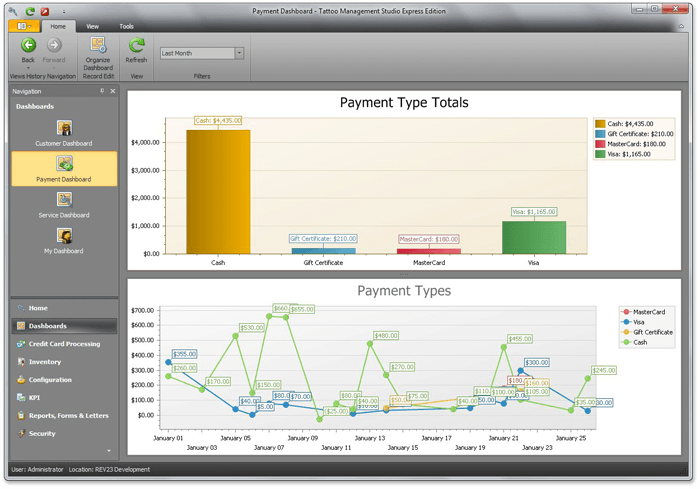Click the Visa bar in chart
This screenshot has height=489, width=700.
coord(533,237)
